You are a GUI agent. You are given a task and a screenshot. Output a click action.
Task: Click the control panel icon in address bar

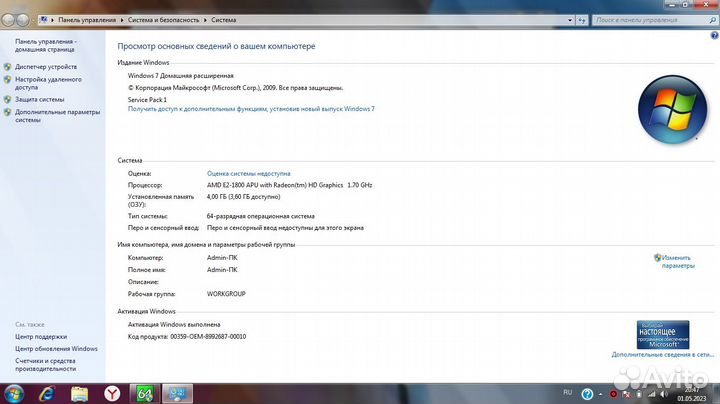tap(44, 20)
